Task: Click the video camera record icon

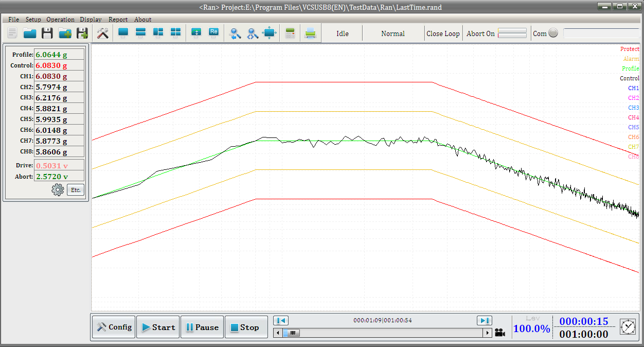Action: [500, 333]
